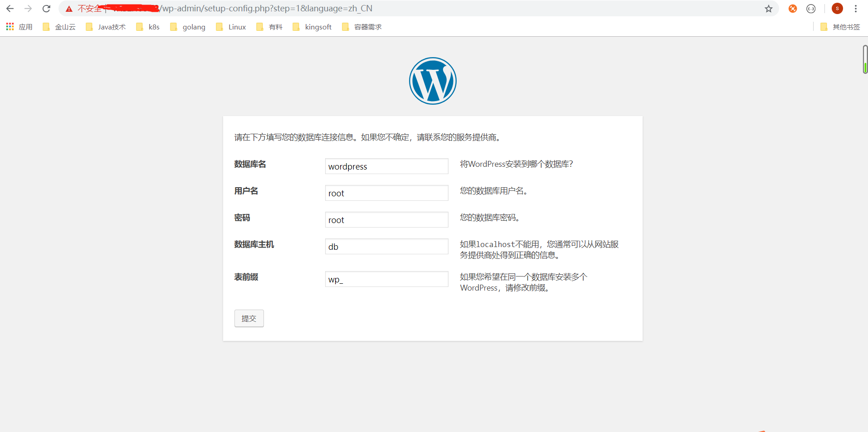Click the 将WordPress安装到哪个数据库 hint text
Image resolution: width=868 pixels, height=432 pixels.
pyautogui.click(x=517, y=164)
